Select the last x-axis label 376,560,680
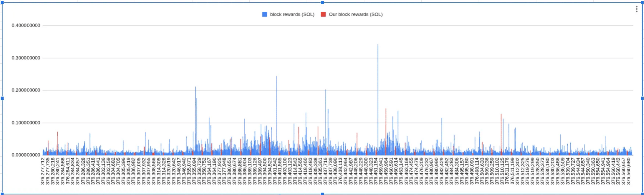 [x=628, y=171]
